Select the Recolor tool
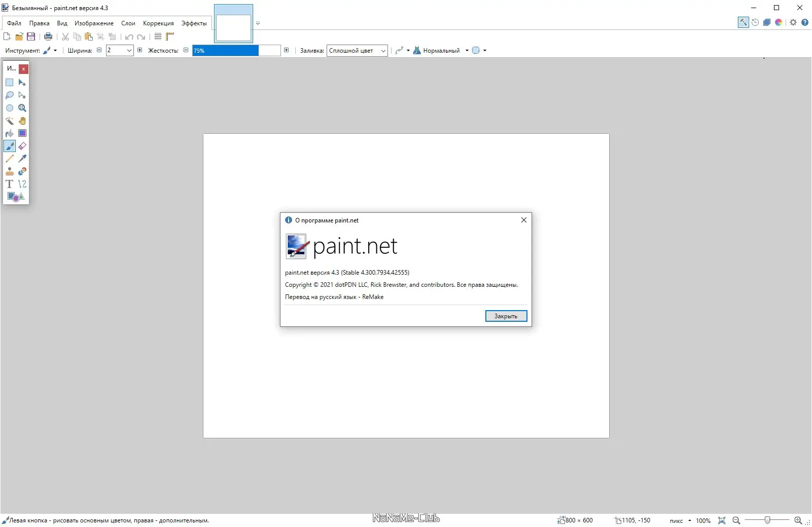 (x=22, y=171)
